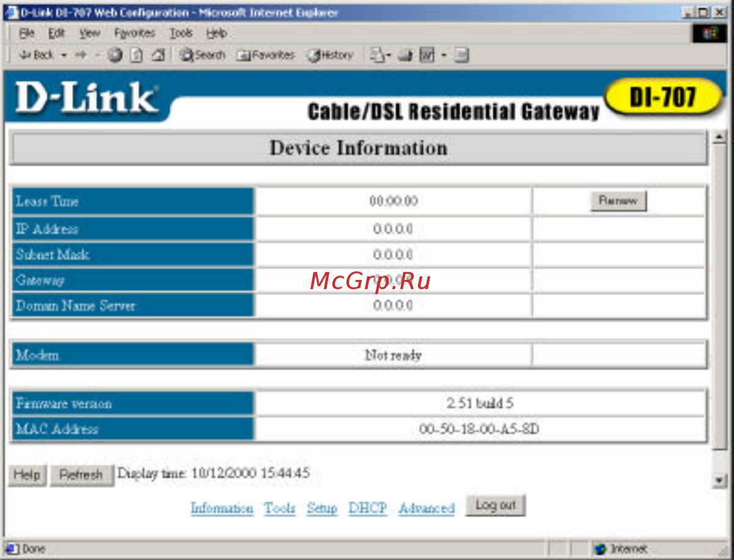Go to the Home page icon
Screen dimensions: 734x560
point(158,55)
